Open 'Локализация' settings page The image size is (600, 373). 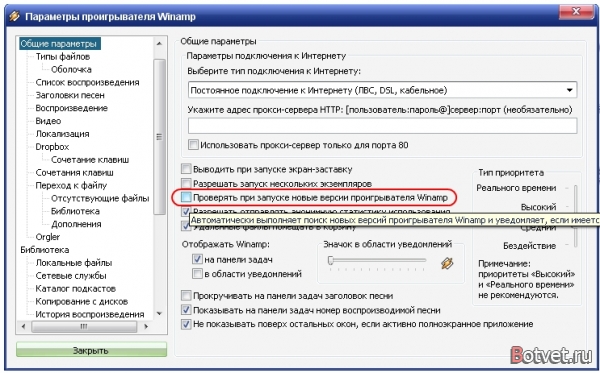(x=62, y=134)
